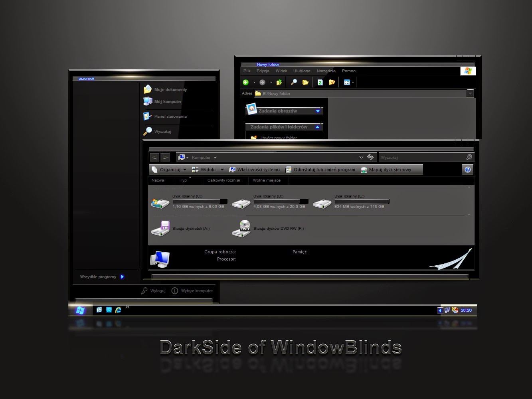532x399 pixels.
Task: Expand hidden system tray icons arrow
Action: coord(440,310)
